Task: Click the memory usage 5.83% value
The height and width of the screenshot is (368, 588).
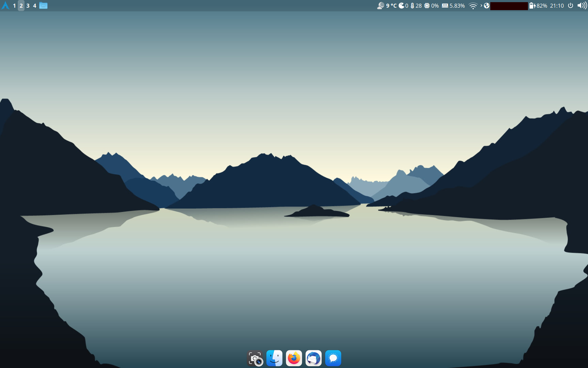Action: click(x=457, y=6)
